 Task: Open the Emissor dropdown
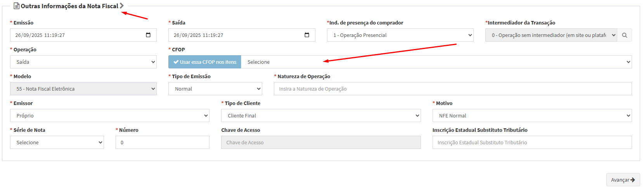pos(109,115)
